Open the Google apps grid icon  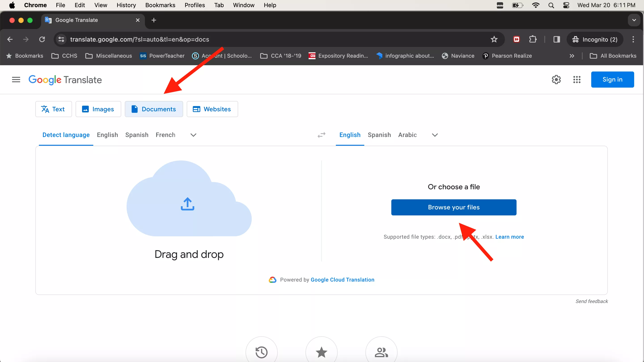click(576, 80)
